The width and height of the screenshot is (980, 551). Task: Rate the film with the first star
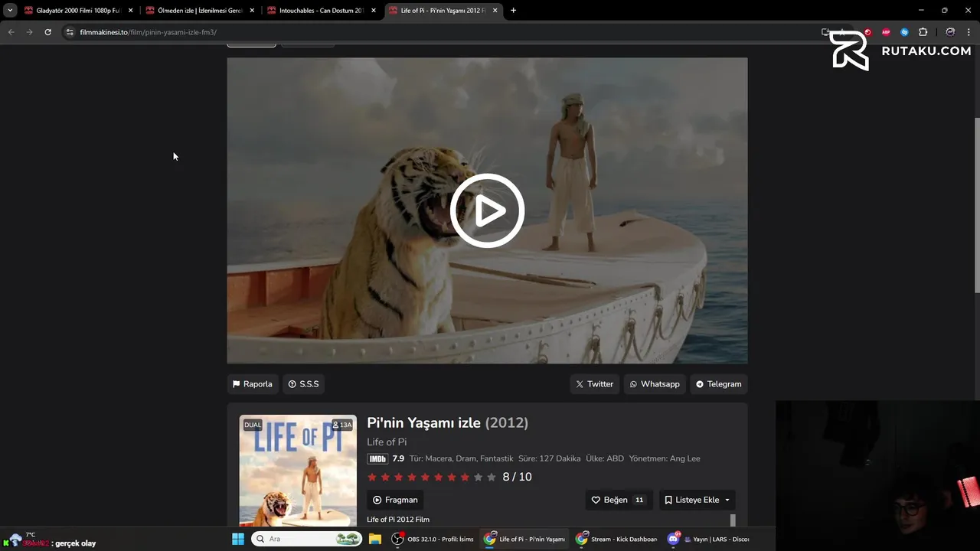click(x=372, y=477)
